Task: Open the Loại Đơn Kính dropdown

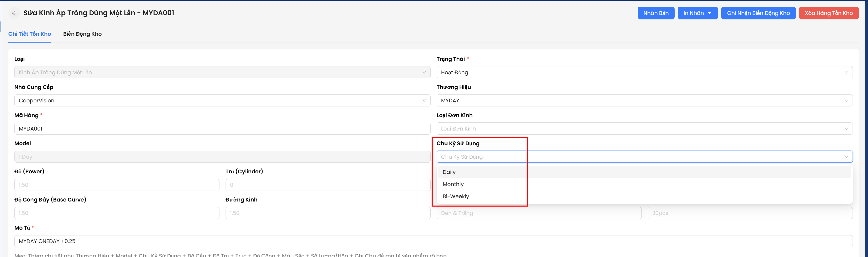Action: point(644,128)
